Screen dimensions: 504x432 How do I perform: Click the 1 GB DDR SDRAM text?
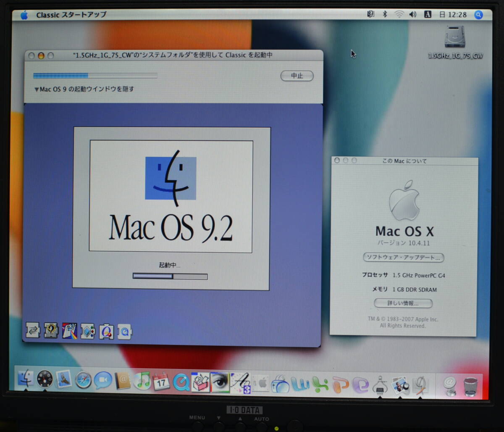[415, 290]
